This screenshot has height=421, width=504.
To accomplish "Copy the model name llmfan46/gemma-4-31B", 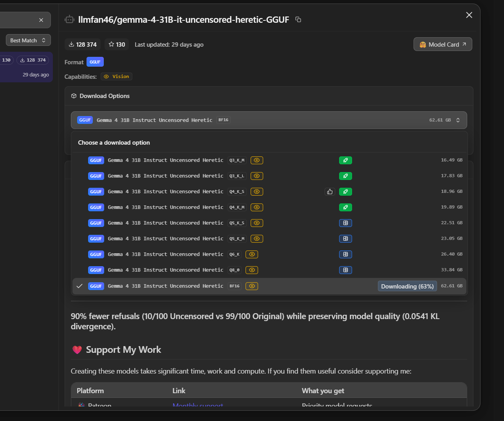I will point(298,20).
